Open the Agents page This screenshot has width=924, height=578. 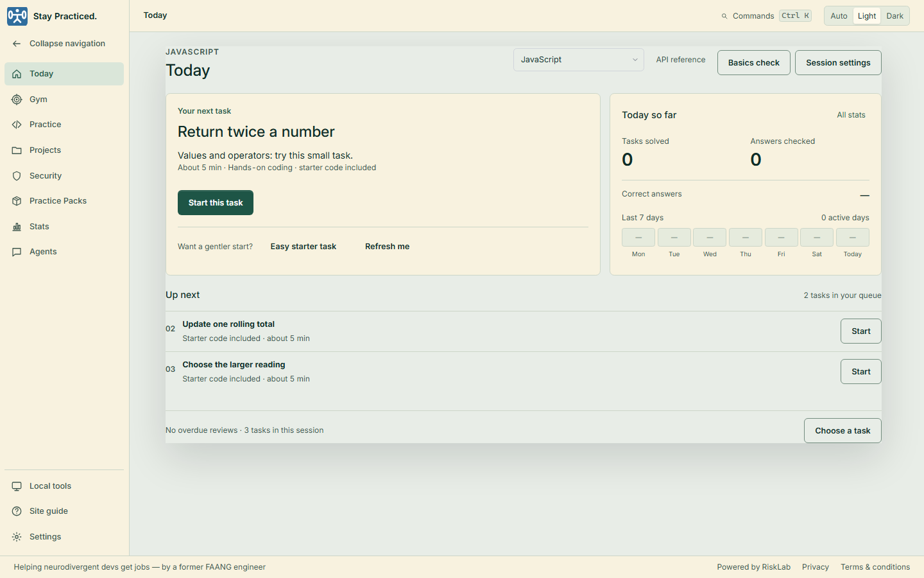[x=64, y=252]
